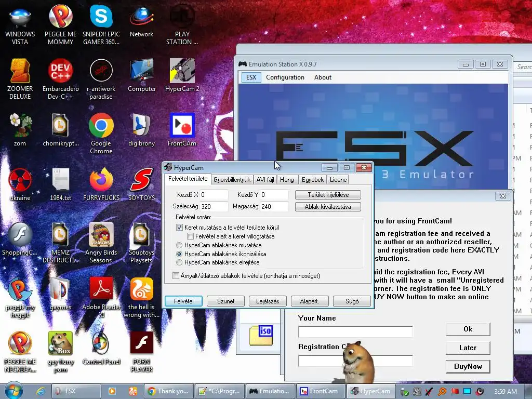Enable 'Árnyalt/átlátszó ablakok felvétele' checkbox
Image resolution: width=532 pixels, height=399 pixels.
(176, 275)
